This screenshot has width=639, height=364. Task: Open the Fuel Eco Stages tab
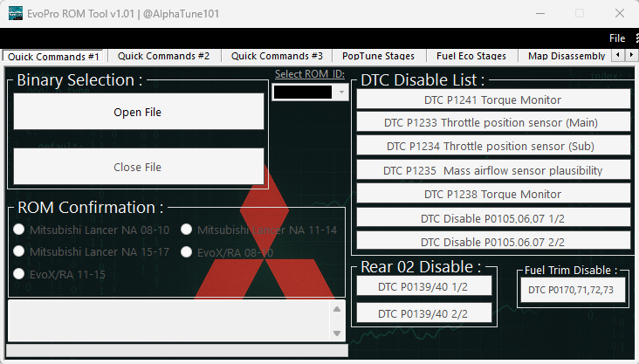tap(471, 56)
